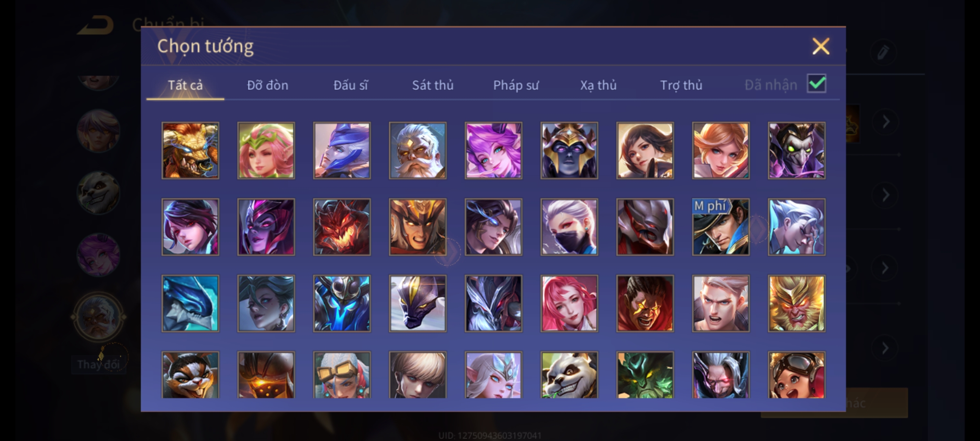
Task: Pick the hero with M phí label
Action: point(721,227)
